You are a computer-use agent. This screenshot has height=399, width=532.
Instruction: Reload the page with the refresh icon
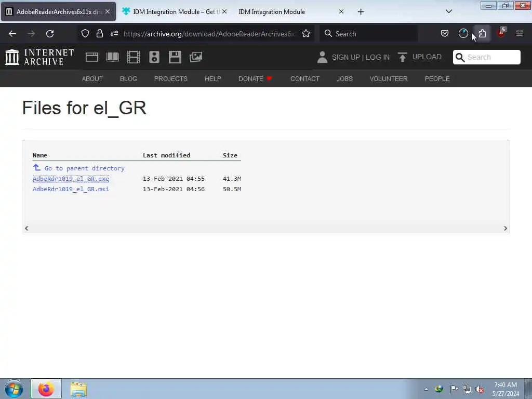[x=50, y=34]
